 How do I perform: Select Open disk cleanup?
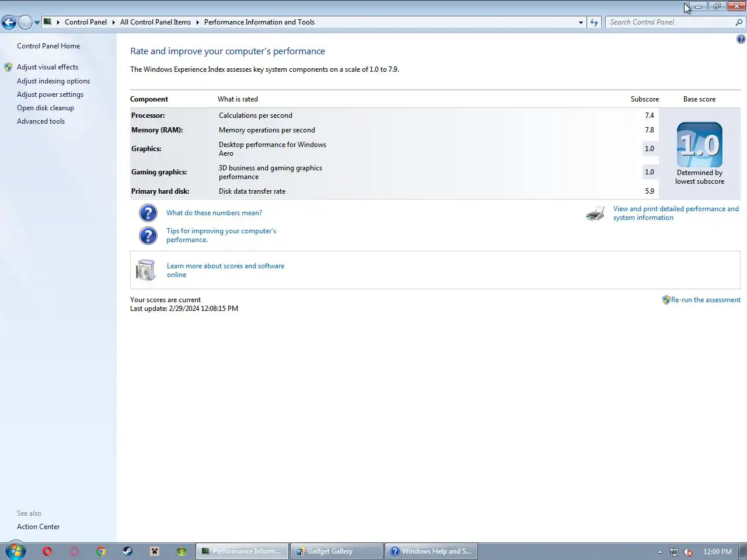(x=46, y=108)
